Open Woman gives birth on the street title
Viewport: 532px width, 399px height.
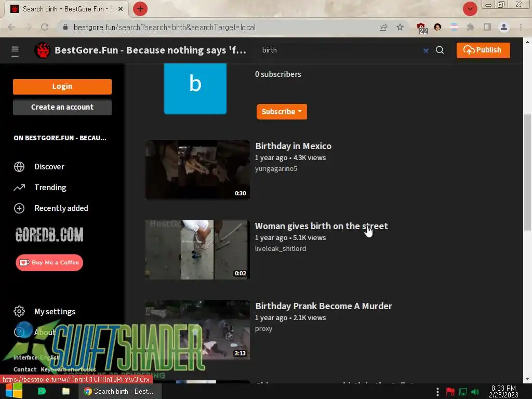321,226
